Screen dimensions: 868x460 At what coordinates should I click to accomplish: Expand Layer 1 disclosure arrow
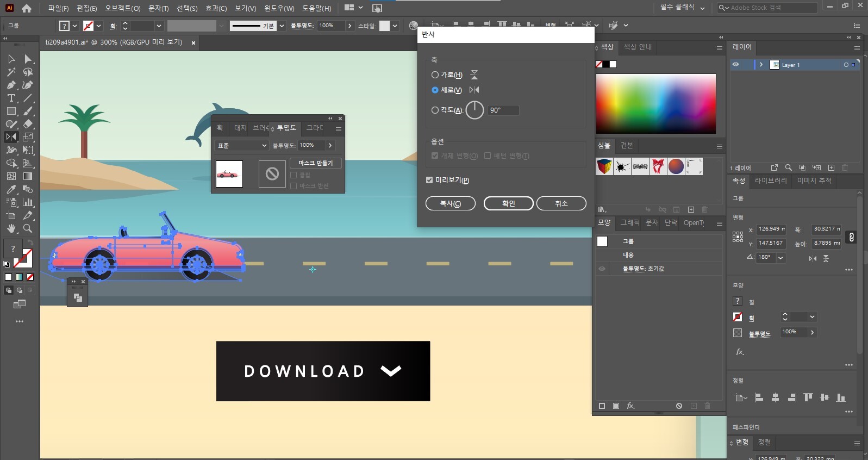(761, 65)
